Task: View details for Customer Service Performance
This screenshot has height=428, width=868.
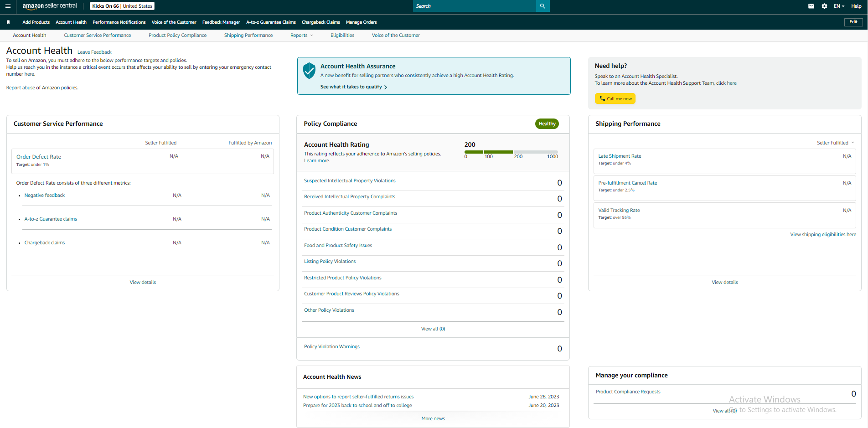Action: click(x=143, y=282)
